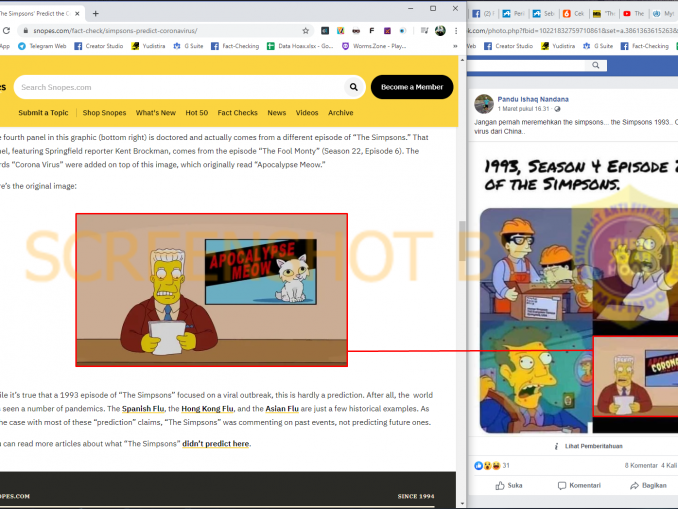Open Yudistira bookmark in right window

click(558, 46)
